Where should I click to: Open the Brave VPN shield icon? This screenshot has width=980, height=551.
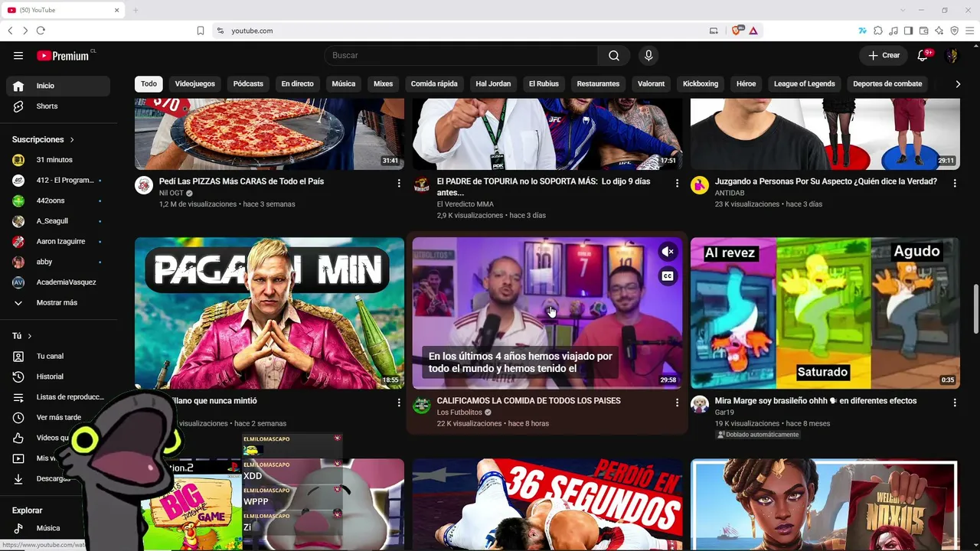(x=954, y=31)
